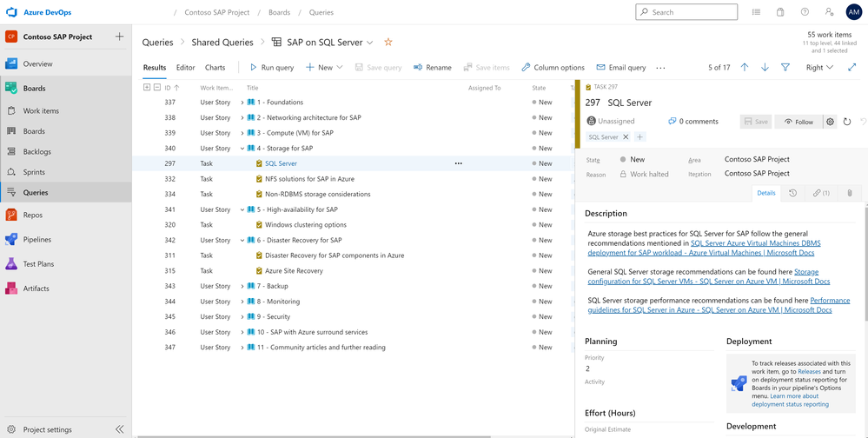Viewport: 868px width, 438px height.
Task: Collapse 5 - High-availability for SAP
Action: pyautogui.click(x=242, y=209)
